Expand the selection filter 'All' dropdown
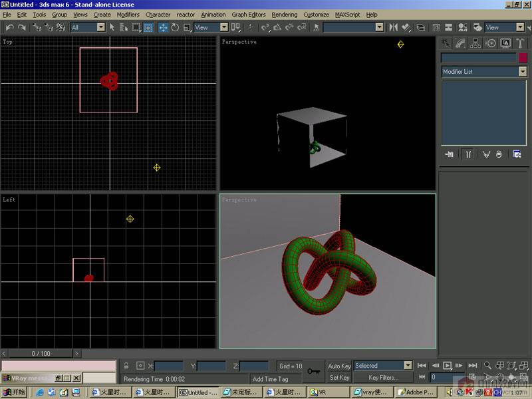 click(x=101, y=27)
